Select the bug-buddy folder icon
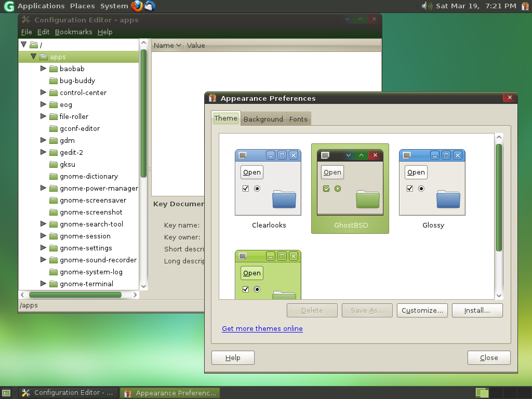This screenshot has height=399, width=532. click(54, 81)
